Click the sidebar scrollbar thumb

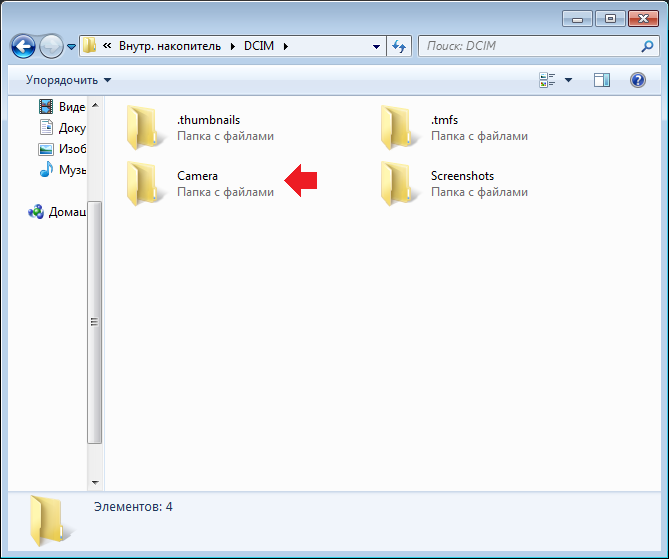coord(95,322)
